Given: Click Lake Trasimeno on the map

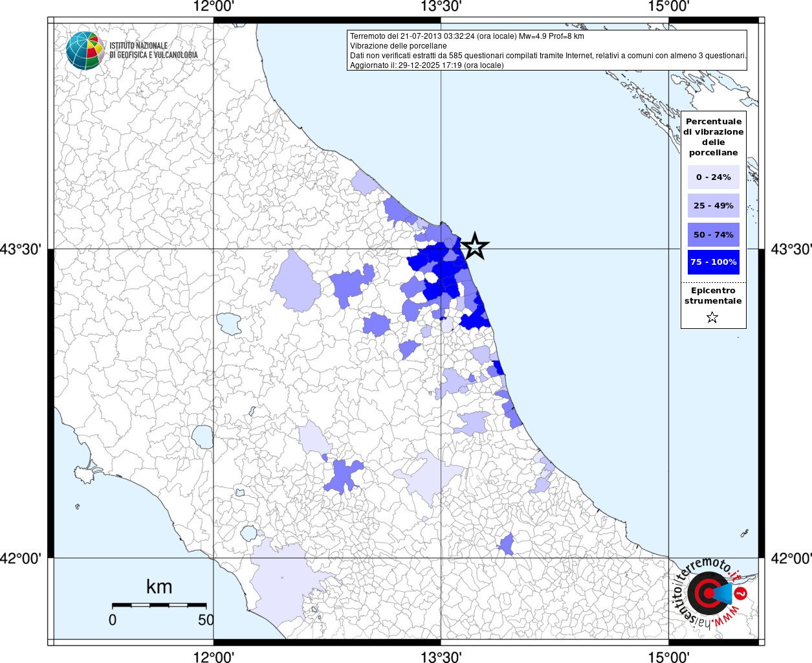Looking at the screenshot, I should pos(228,323).
